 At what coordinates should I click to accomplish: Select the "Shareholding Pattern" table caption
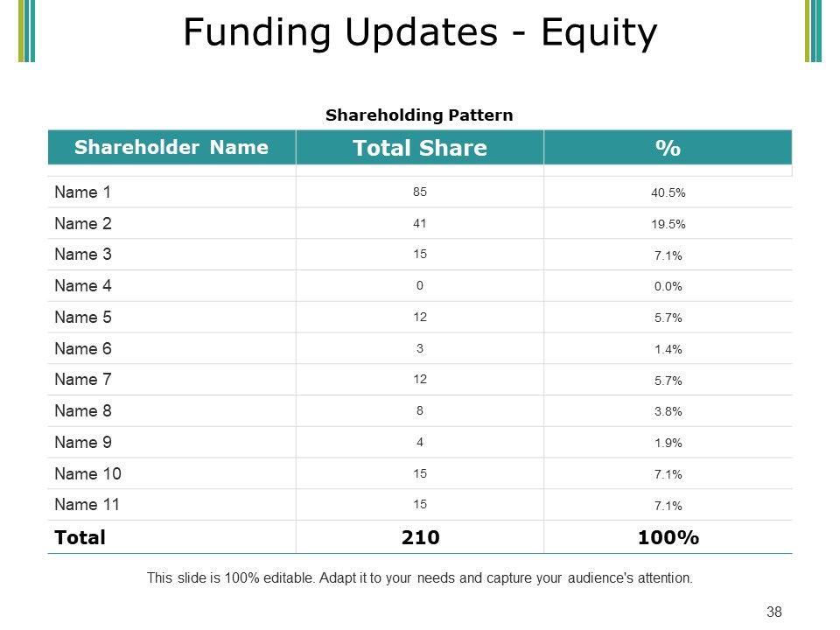pyautogui.click(x=419, y=115)
